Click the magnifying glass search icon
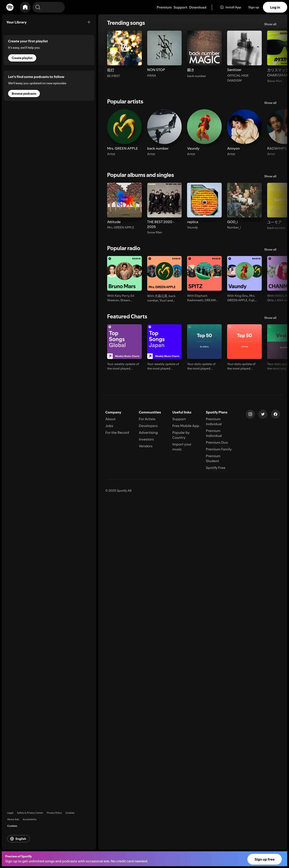Screen dimensions: 289x868 (x=38, y=7)
